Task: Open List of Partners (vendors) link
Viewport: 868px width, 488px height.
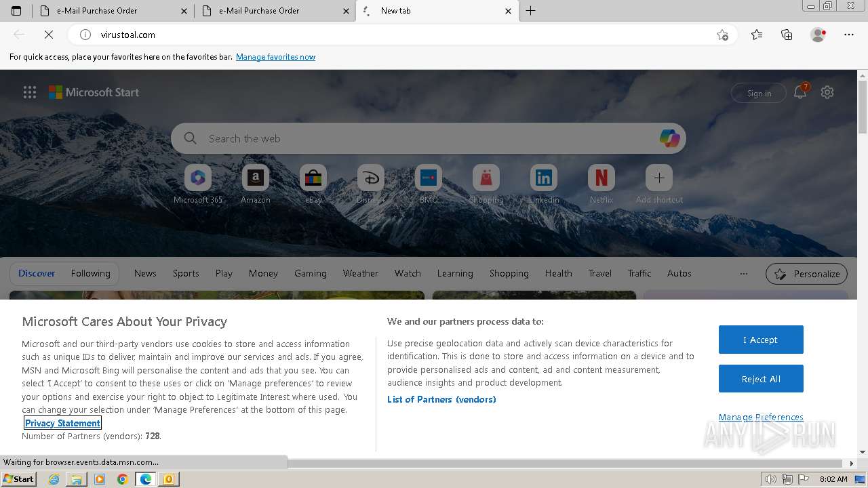Action: [441, 399]
